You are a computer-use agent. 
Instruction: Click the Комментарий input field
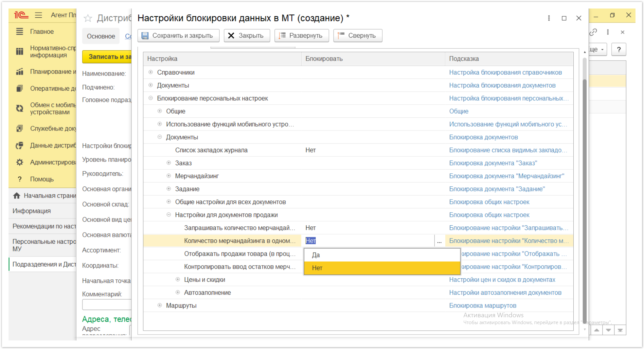[107, 304]
